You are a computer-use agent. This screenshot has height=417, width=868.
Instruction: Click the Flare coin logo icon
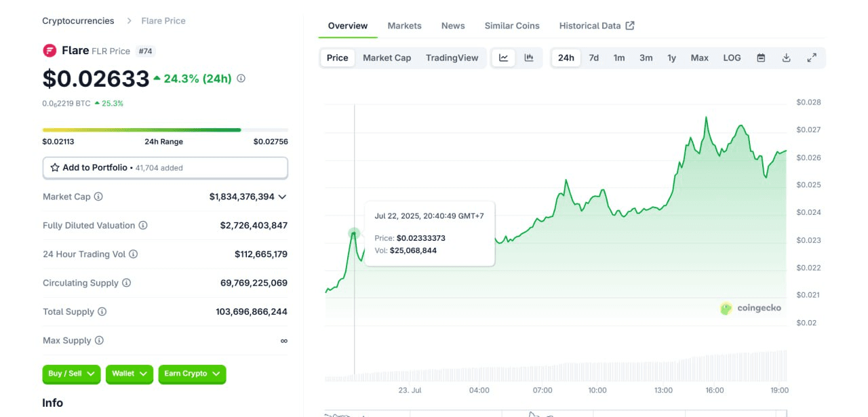pos(50,51)
